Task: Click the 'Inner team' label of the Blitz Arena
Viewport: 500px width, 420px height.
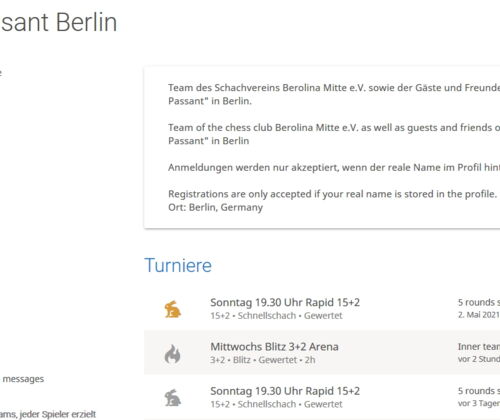Action: [x=479, y=347]
